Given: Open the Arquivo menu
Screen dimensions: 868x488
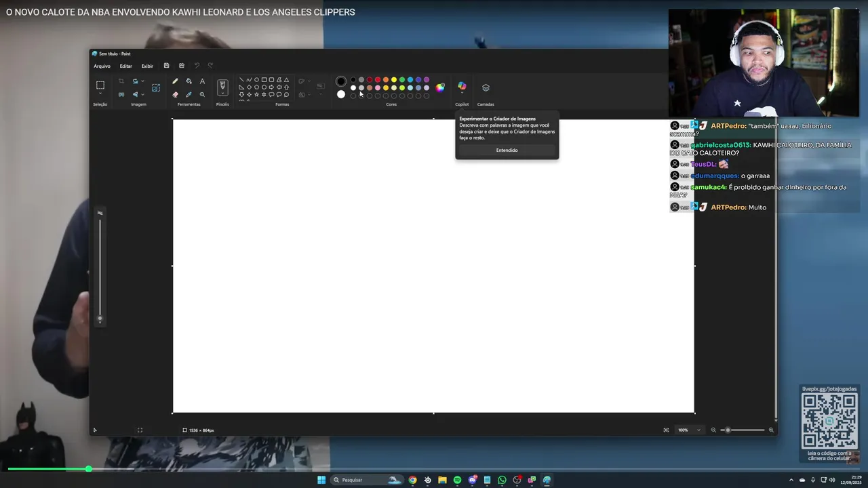Looking at the screenshot, I should pyautogui.click(x=102, y=66).
